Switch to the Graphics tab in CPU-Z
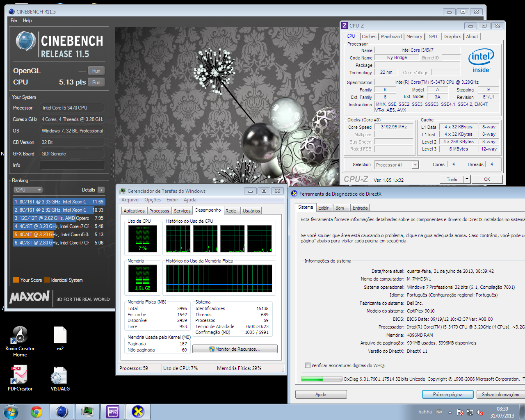This screenshot has width=525, height=420. 453,37
